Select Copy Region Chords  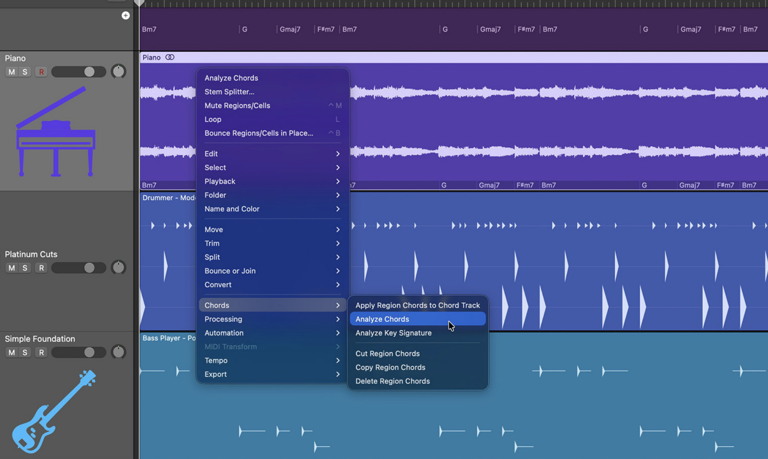click(x=418, y=367)
